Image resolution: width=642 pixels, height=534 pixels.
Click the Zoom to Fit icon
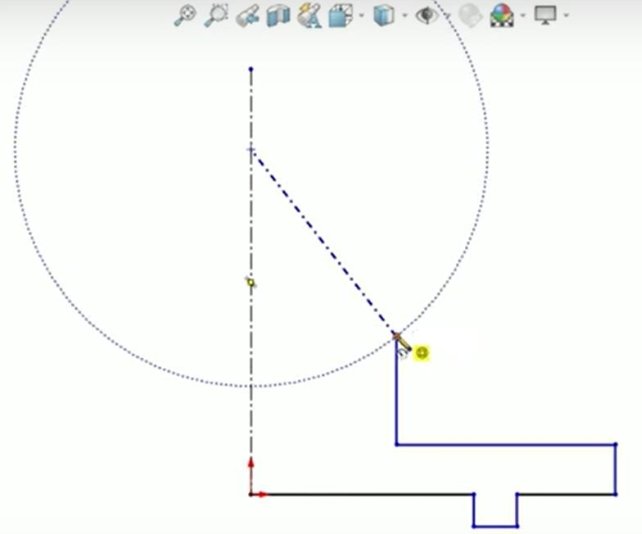185,16
